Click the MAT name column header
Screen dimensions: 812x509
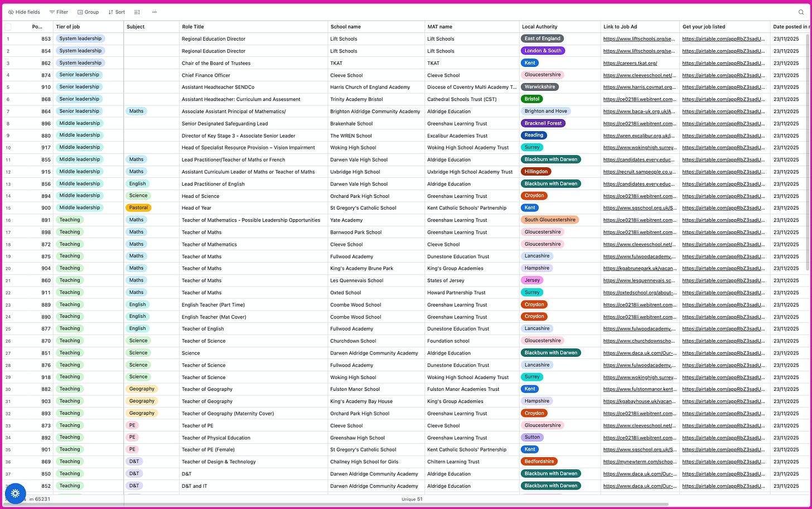[x=472, y=27]
